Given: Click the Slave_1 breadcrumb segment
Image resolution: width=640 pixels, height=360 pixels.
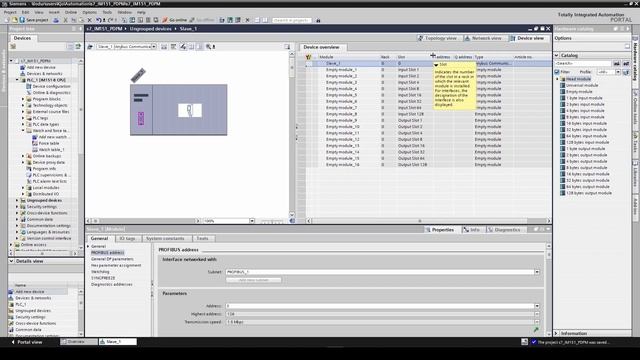Looking at the screenshot, I should [188, 29].
